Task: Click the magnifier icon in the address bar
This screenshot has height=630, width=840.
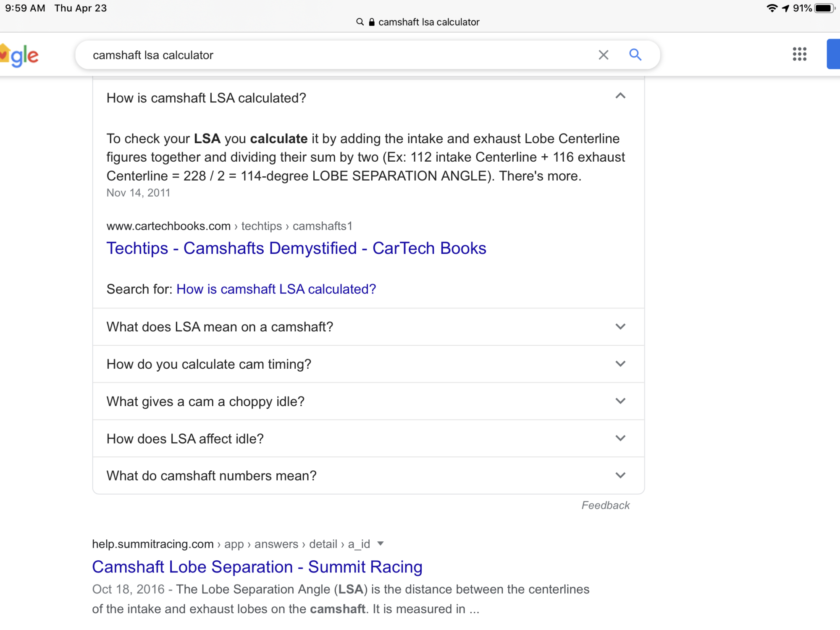Action: 360,22
